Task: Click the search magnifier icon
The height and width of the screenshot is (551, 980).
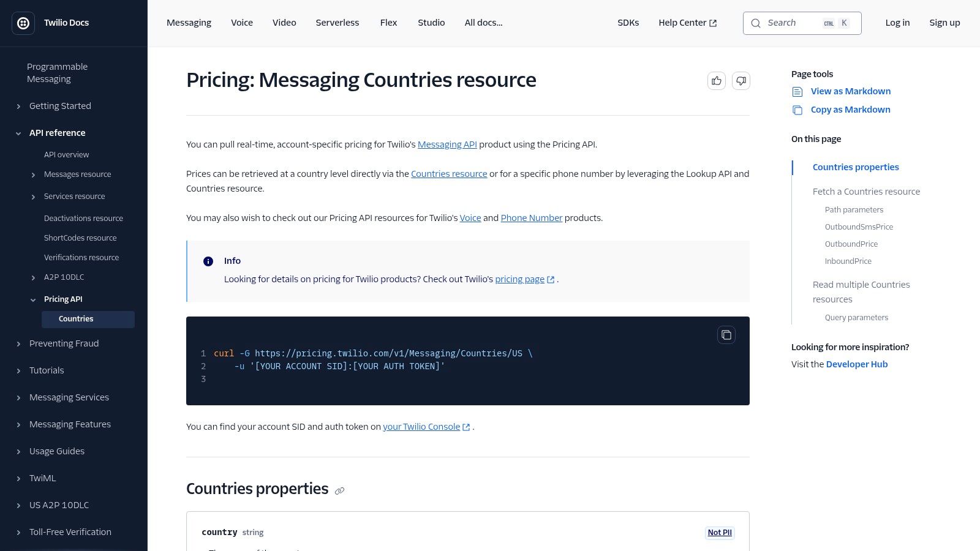Action: 756,23
